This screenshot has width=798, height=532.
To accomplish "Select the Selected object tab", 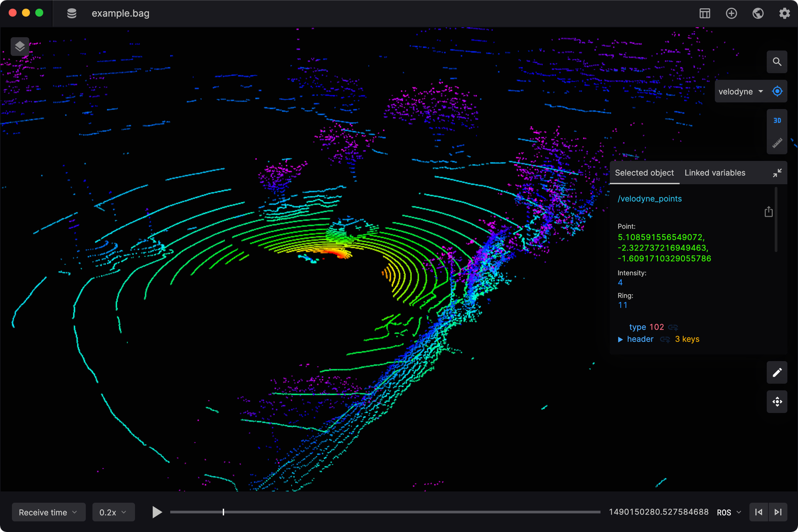I will click(x=644, y=173).
